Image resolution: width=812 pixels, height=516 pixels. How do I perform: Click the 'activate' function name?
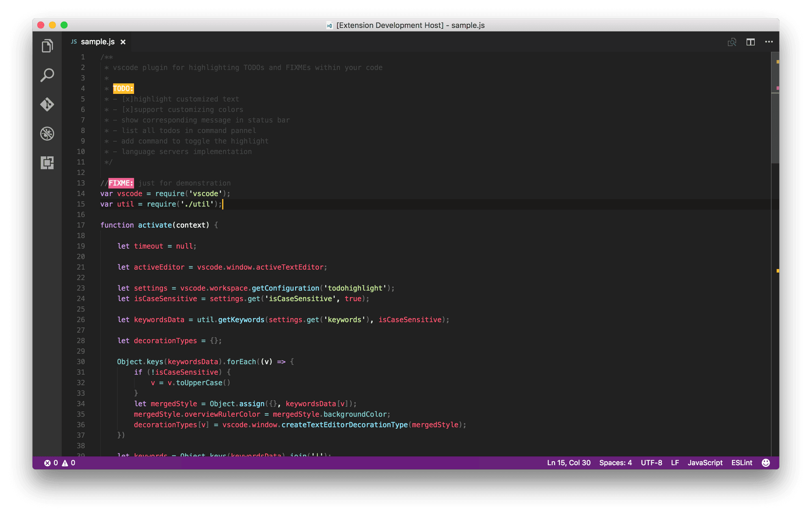(155, 225)
